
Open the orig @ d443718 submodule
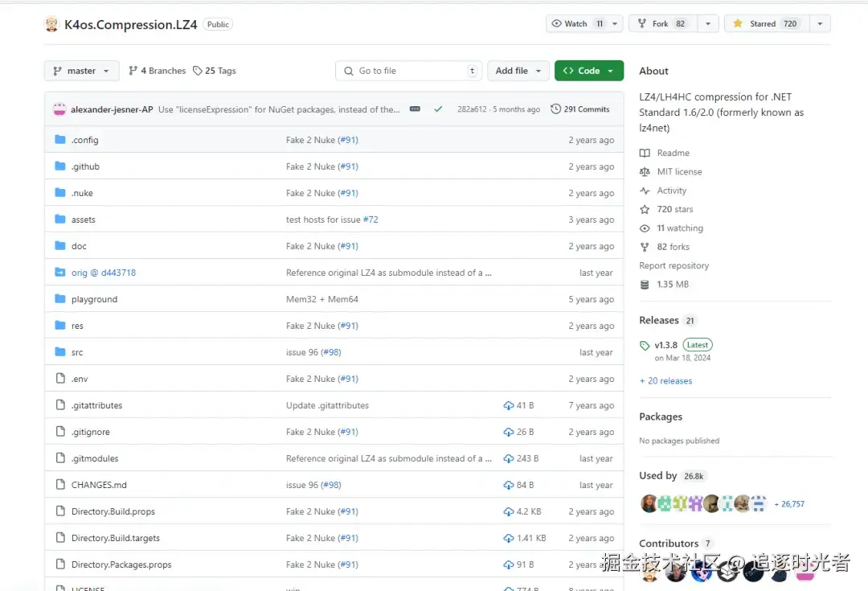click(104, 273)
